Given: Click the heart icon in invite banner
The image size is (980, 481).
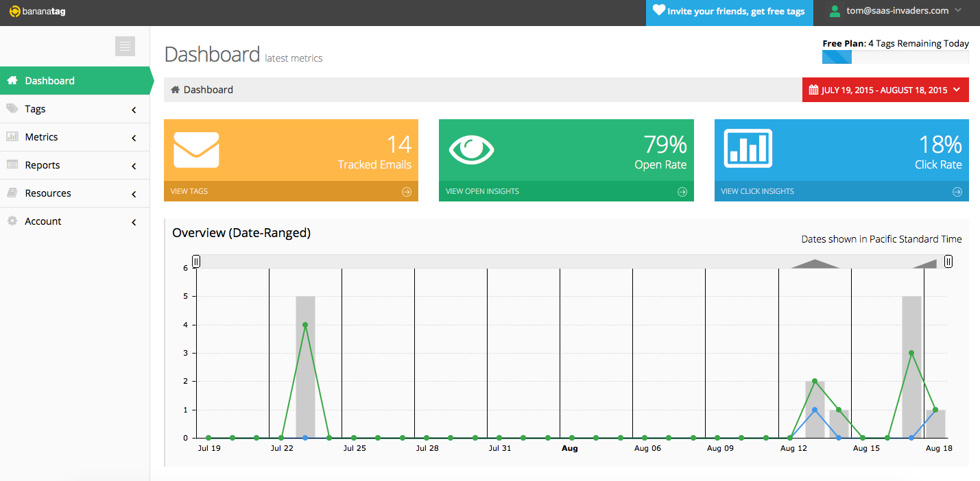Looking at the screenshot, I should click(658, 10).
